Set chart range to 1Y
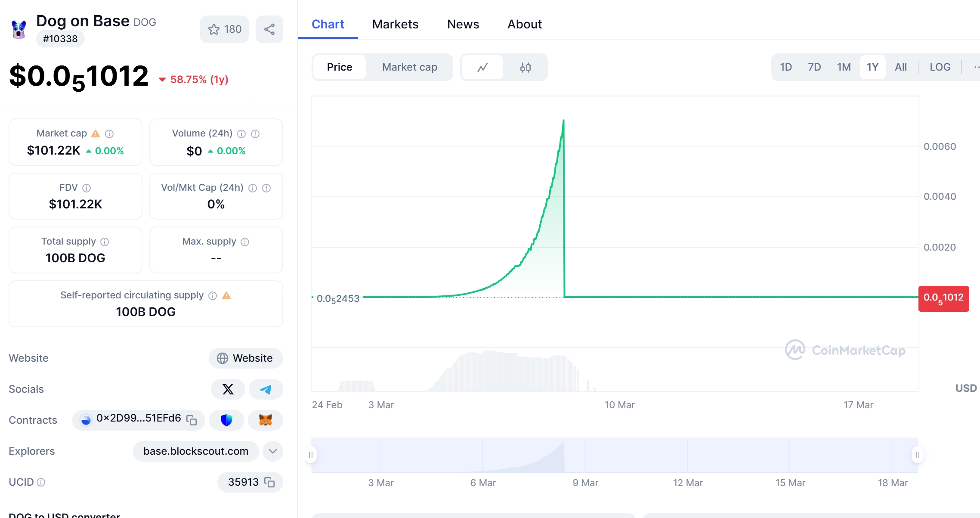Image resolution: width=980 pixels, height=518 pixels. point(872,67)
